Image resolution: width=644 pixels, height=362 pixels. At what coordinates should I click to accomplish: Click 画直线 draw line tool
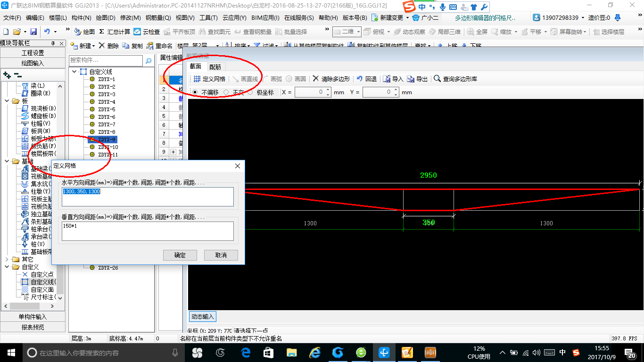tap(245, 79)
